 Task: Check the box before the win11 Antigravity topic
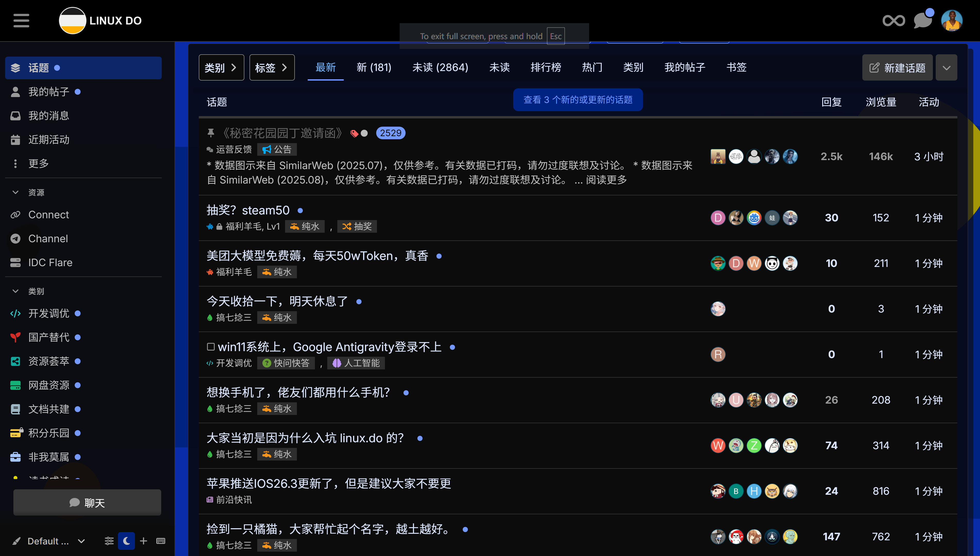click(x=210, y=346)
